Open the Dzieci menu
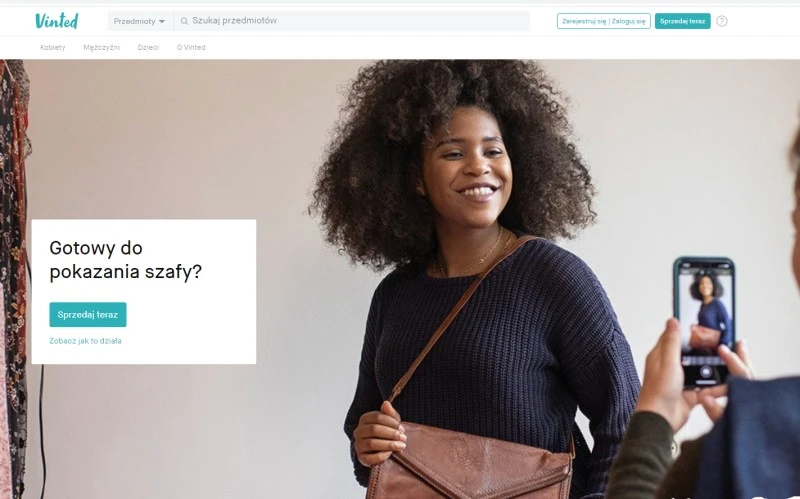This screenshot has height=499, width=800. (148, 47)
